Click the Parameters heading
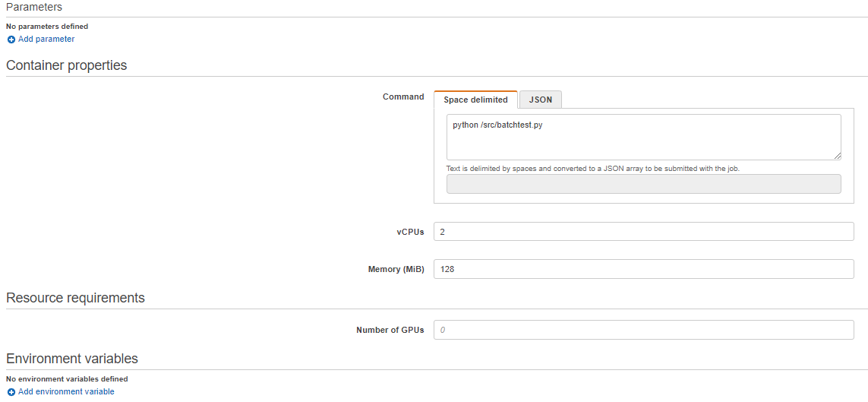The image size is (868, 402). pyautogui.click(x=34, y=7)
